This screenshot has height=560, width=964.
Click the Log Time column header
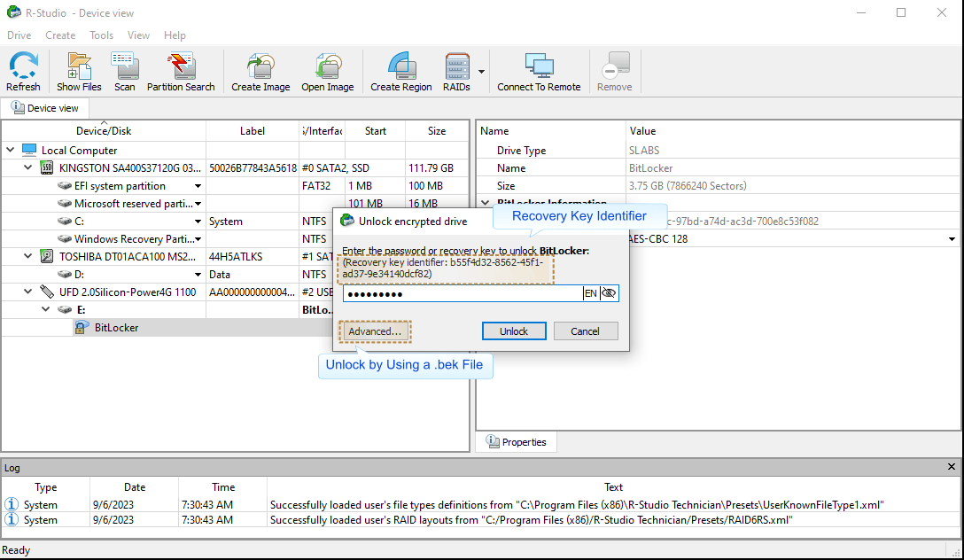click(223, 486)
